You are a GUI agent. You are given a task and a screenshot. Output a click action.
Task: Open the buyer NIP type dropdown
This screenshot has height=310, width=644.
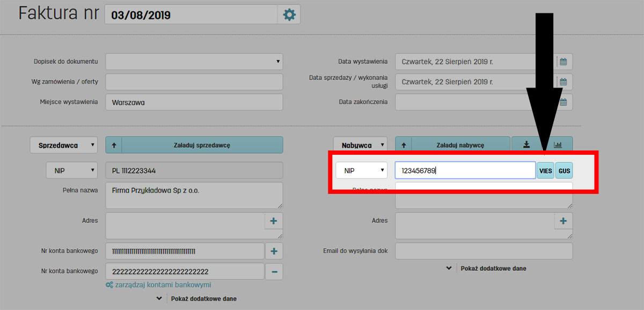[362, 171]
